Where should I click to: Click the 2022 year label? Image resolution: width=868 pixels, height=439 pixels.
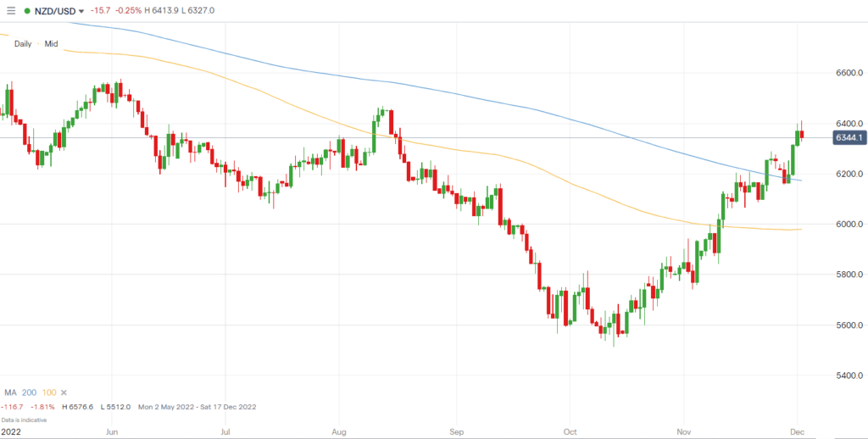coord(9,431)
